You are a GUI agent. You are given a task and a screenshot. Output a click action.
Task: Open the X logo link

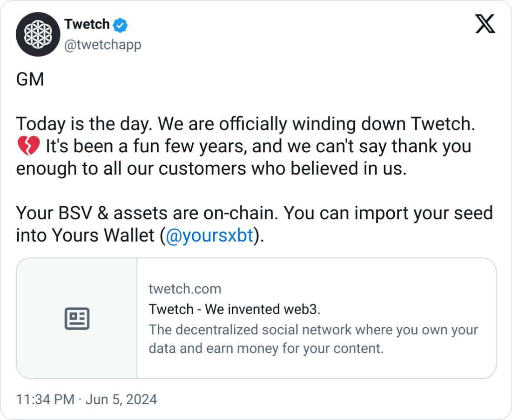[x=485, y=24]
